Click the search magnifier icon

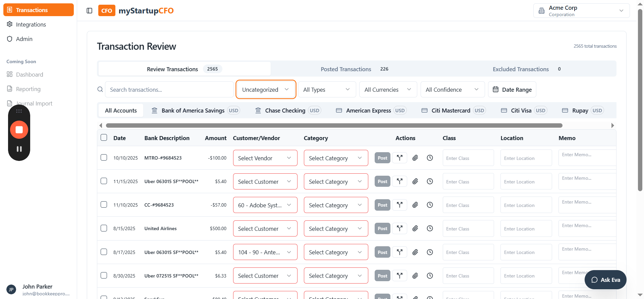tap(100, 89)
